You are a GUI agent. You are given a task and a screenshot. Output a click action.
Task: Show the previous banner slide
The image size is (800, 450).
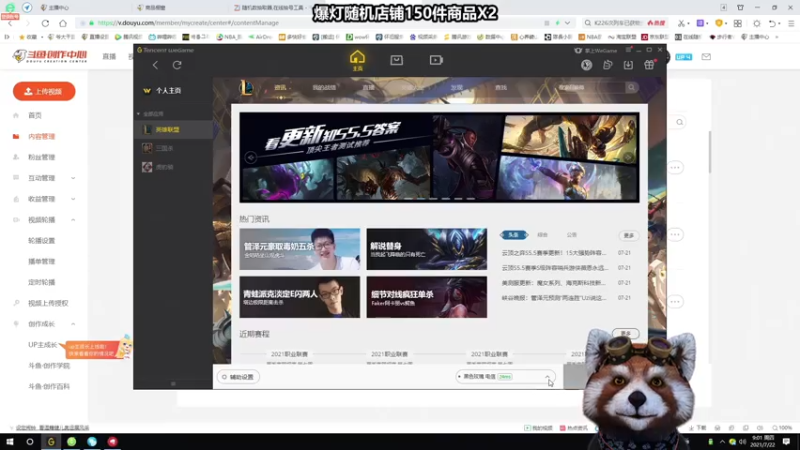tap(251, 158)
